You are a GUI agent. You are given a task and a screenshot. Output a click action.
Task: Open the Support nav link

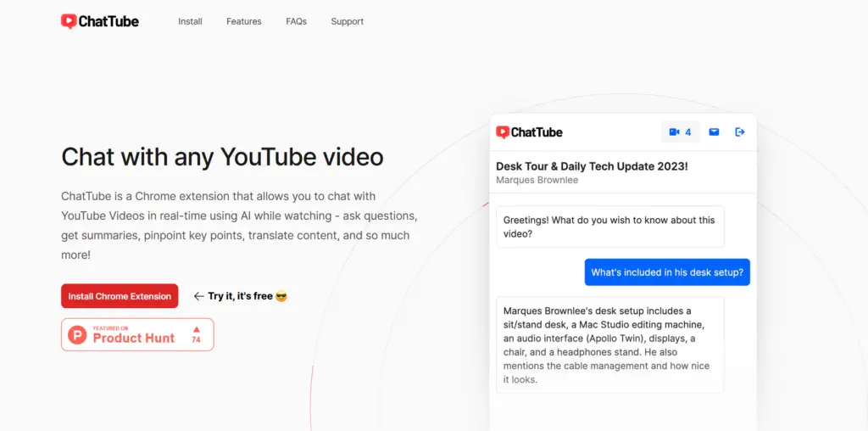(347, 21)
